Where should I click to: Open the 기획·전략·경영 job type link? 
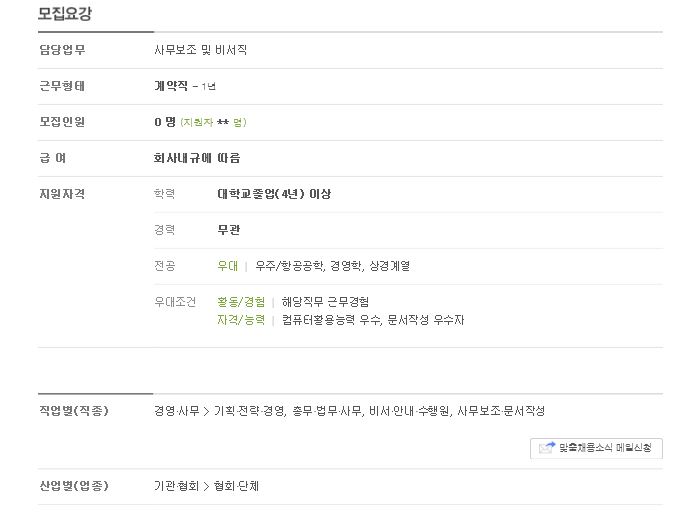249,411
